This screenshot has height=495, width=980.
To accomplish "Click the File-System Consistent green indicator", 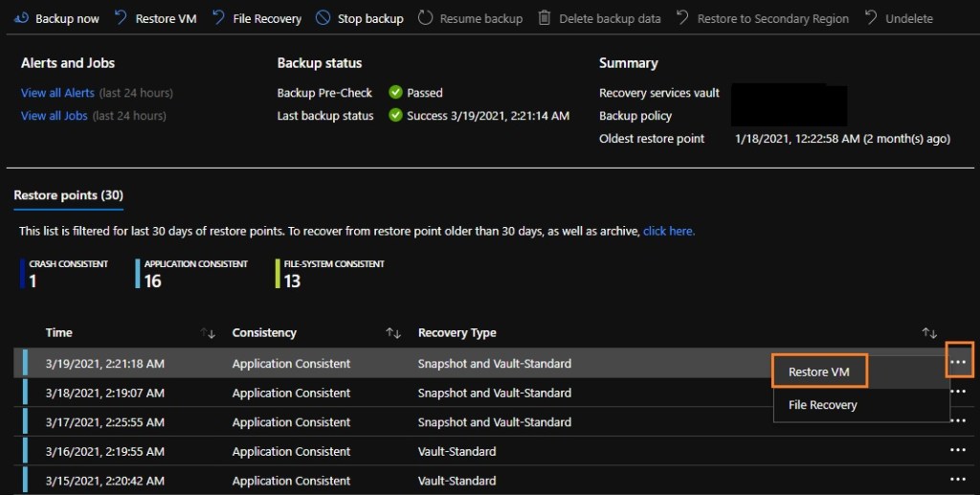I will pyautogui.click(x=278, y=274).
